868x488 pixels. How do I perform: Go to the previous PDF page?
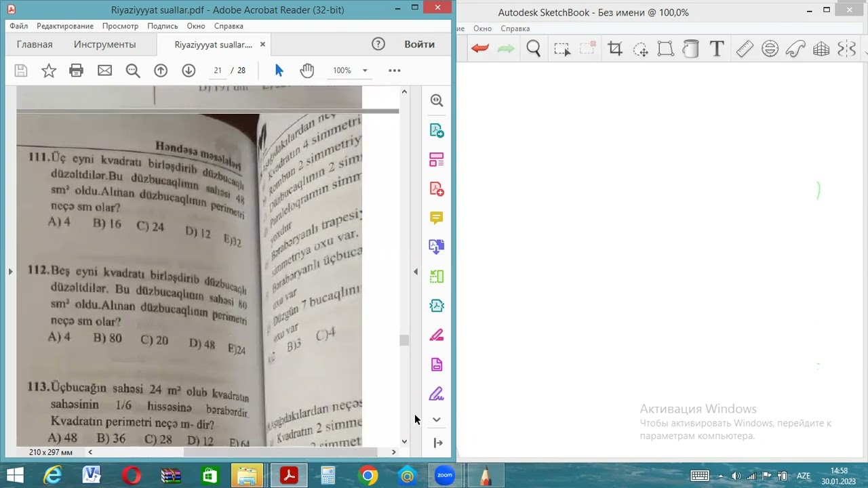(x=161, y=70)
